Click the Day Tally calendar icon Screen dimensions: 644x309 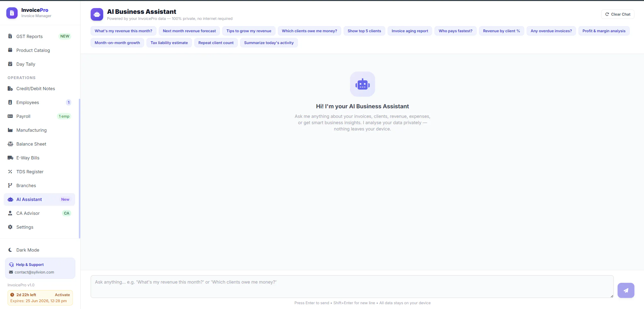pos(10,64)
